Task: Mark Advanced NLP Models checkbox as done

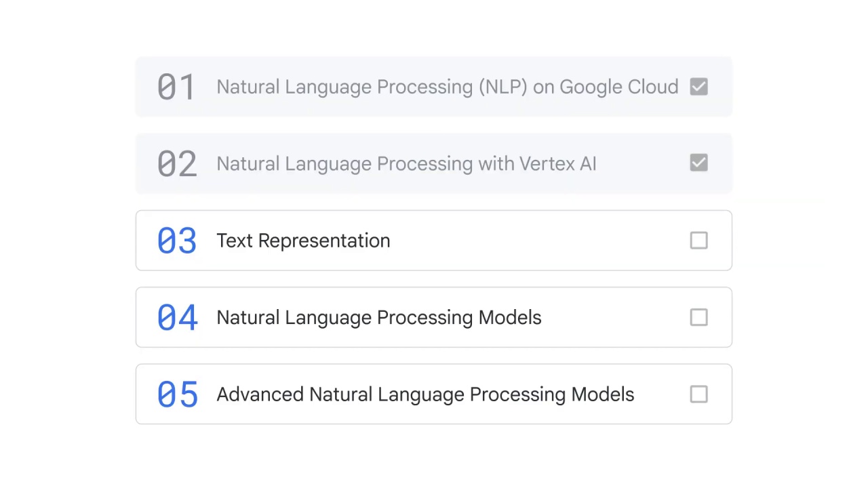Action: coord(698,394)
